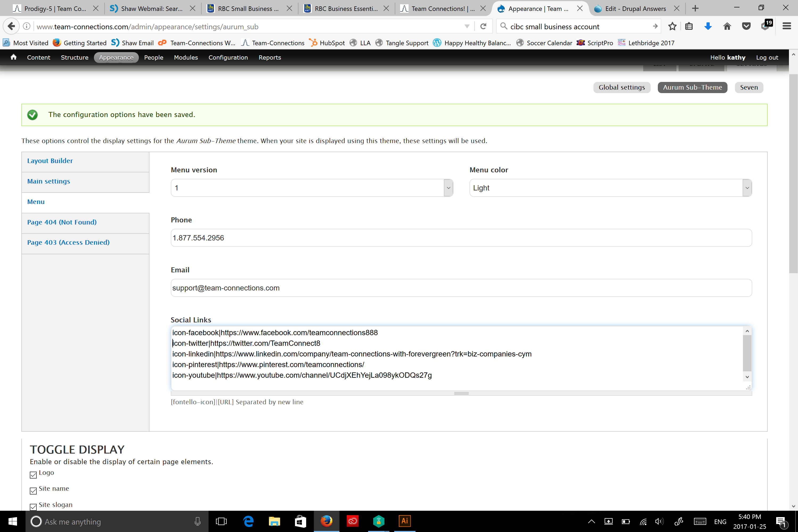Open the HubSpot bookmark
Image resolution: width=798 pixels, height=532 pixels.
point(327,43)
